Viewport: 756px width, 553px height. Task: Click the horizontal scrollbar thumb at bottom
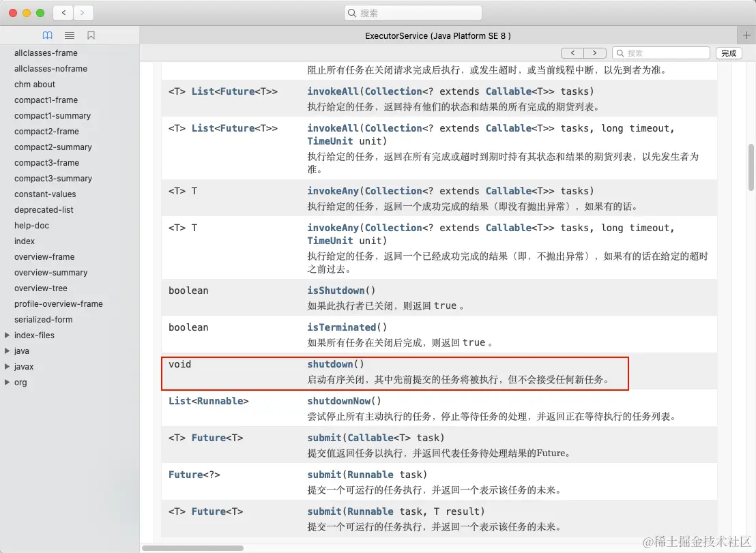(192, 548)
